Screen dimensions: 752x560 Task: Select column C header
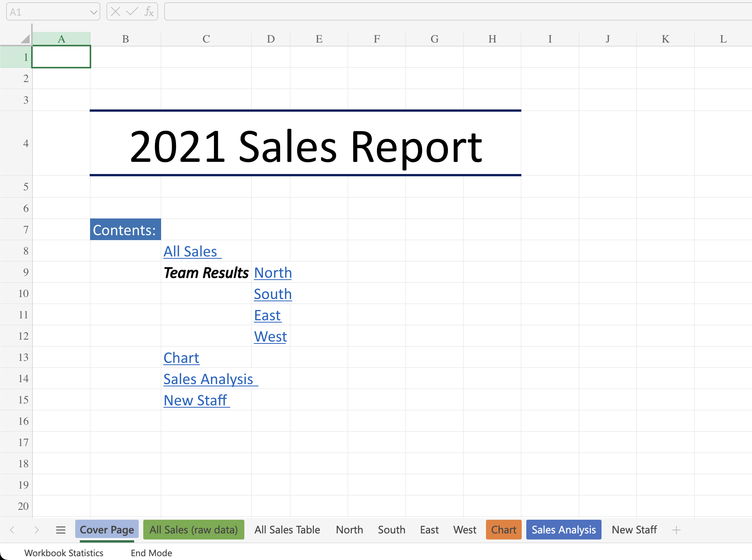[x=206, y=39]
